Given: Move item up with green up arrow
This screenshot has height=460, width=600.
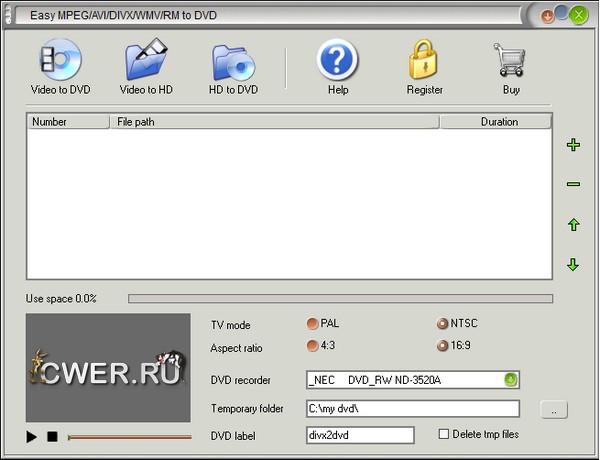Looking at the screenshot, I should [x=573, y=225].
